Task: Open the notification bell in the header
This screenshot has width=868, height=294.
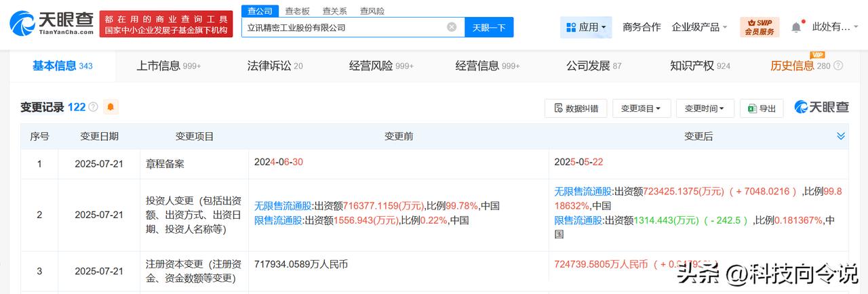Action: coord(796,27)
